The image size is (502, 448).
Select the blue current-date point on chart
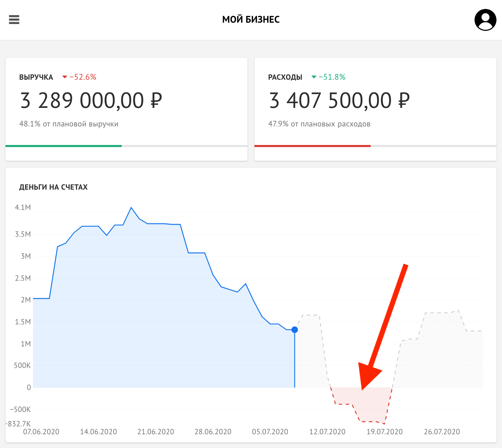(295, 330)
